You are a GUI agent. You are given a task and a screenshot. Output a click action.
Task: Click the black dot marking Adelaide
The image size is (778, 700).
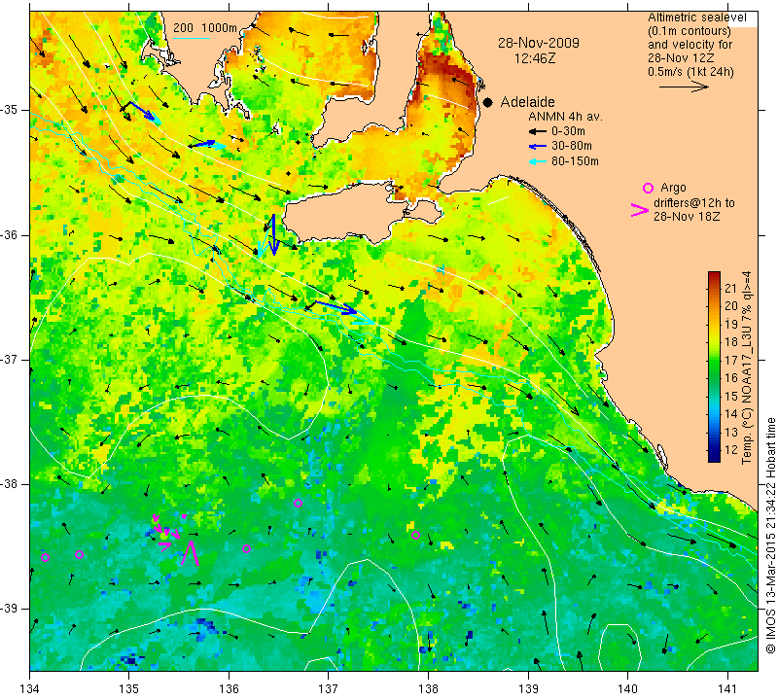488,102
